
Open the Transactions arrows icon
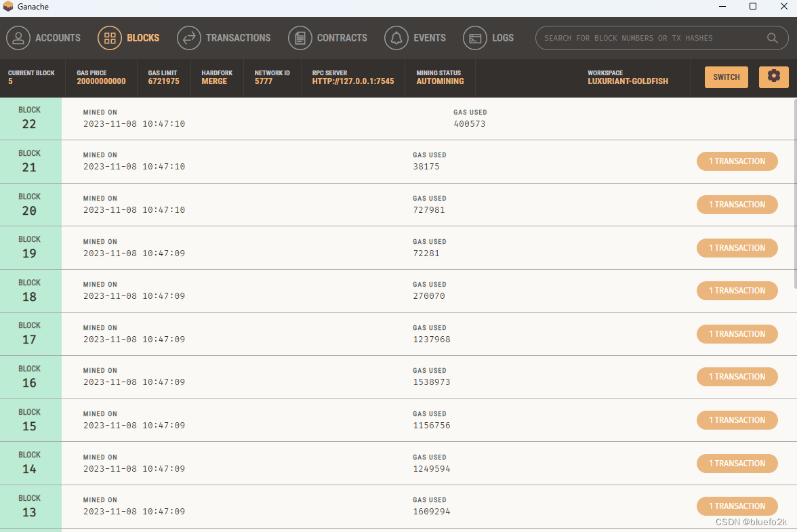189,38
